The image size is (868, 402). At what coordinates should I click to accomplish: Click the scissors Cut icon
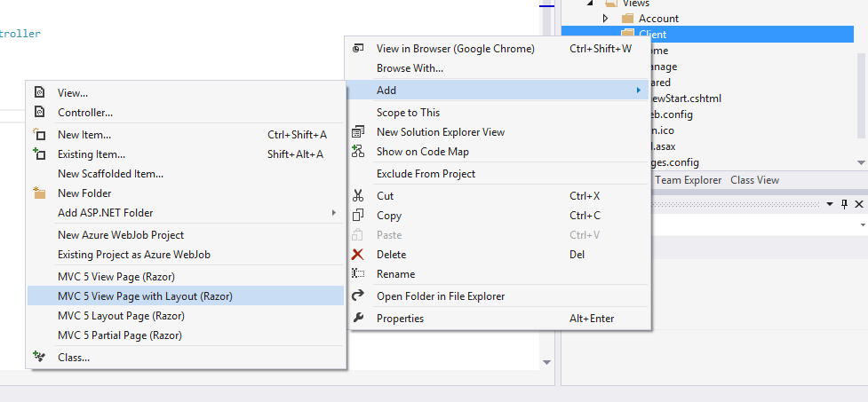click(359, 195)
